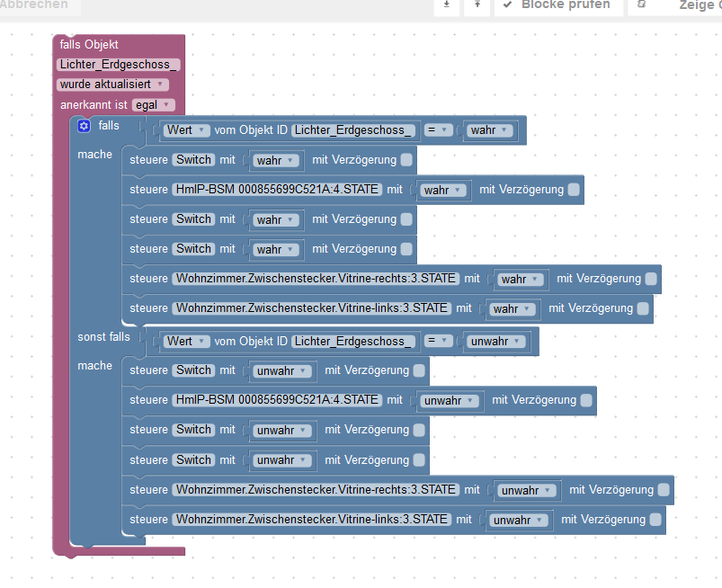722x588 pixels.
Task: Open the 'egal' dropdown next to anerkannt ist
Action: coord(154,105)
